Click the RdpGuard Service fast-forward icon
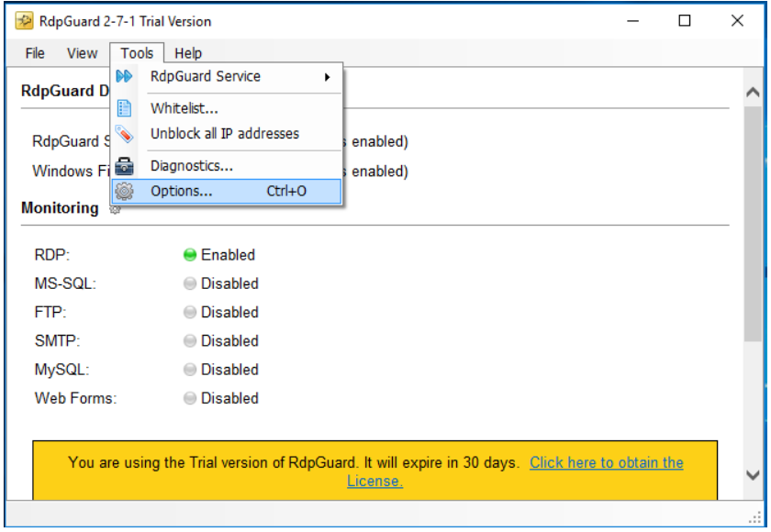This screenshot has height=532, width=771. pyautogui.click(x=125, y=76)
